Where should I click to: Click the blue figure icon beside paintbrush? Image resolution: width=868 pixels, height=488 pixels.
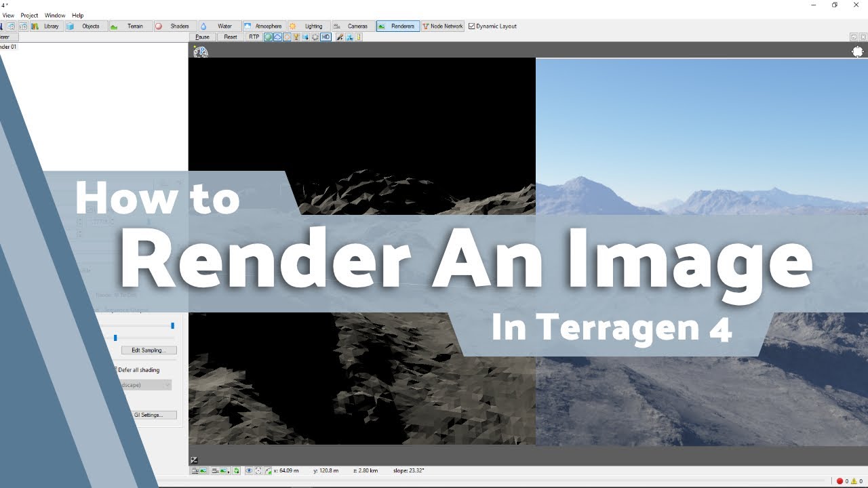[349, 37]
